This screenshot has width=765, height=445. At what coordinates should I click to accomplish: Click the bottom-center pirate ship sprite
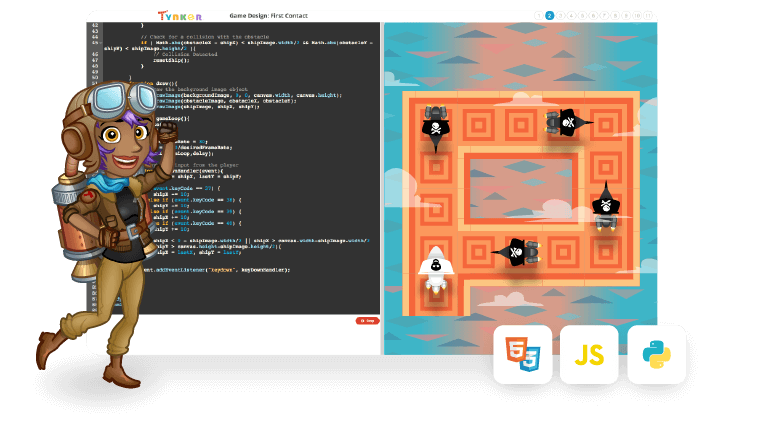(x=516, y=251)
